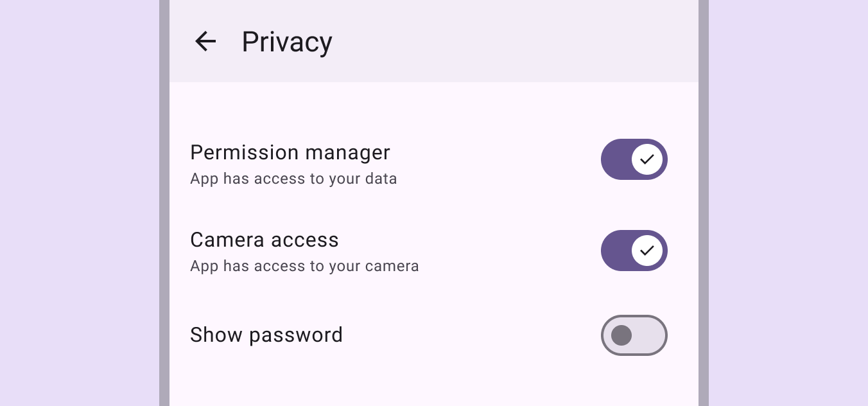Click the empty track area of Show password switch
Image resolution: width=868 pixels, height=406 pixels.
[650, 335]
